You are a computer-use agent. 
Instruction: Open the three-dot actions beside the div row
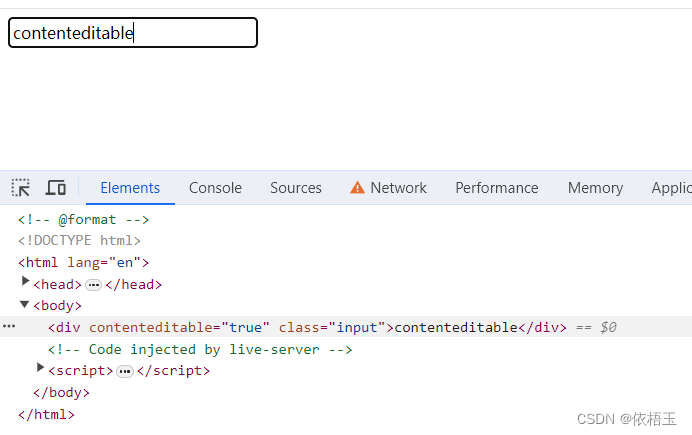9,326
